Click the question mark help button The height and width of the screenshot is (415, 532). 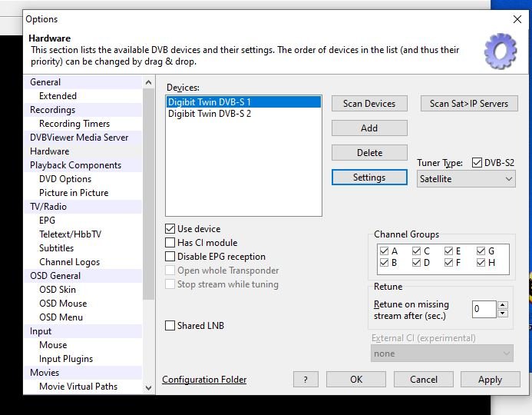(306, 380)
